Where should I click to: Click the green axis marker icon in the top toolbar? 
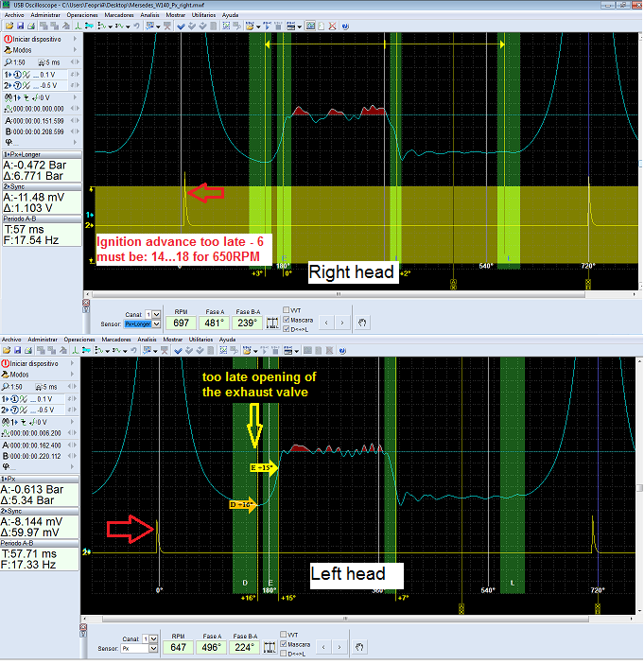(x=78, y=26)
